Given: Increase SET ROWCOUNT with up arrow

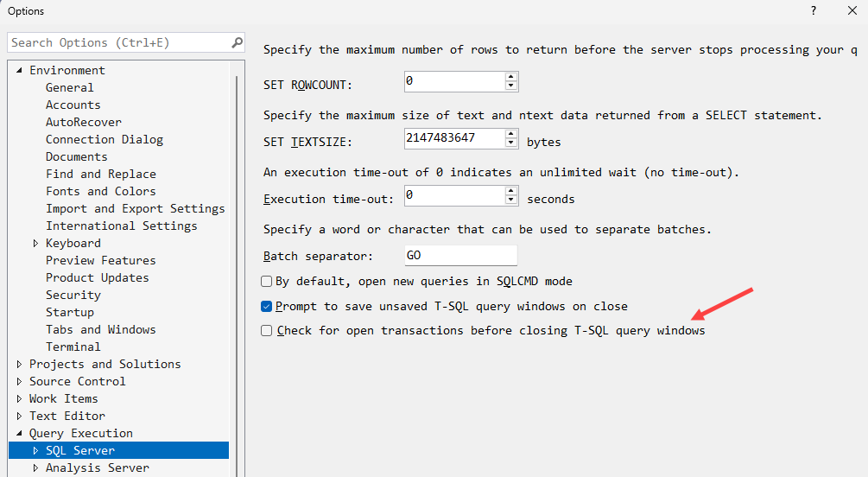Looking at the screenshot, I should tap(511, 77).
